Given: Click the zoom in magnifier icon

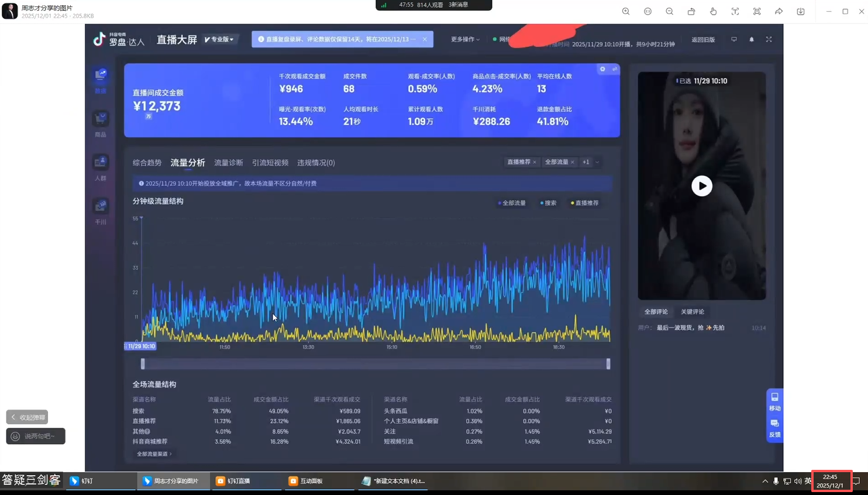Looking at the screenshot, I should coord(626,12).
